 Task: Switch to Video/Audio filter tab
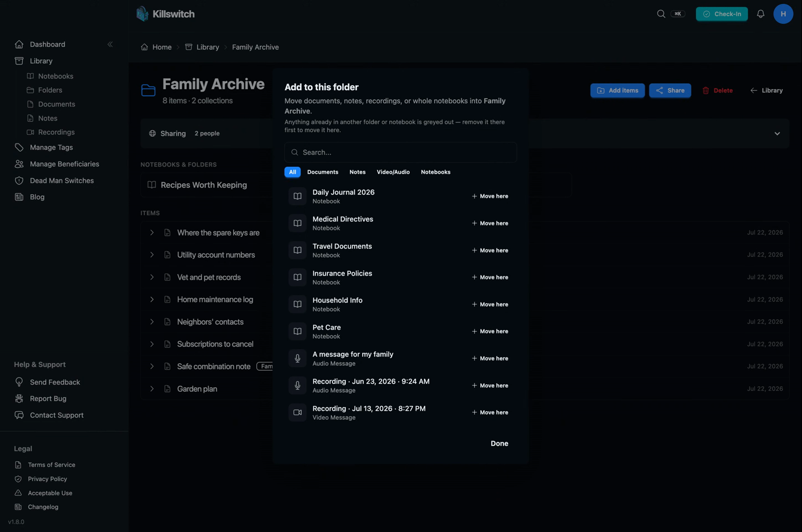pyautogui.click(x=393, y=172)
